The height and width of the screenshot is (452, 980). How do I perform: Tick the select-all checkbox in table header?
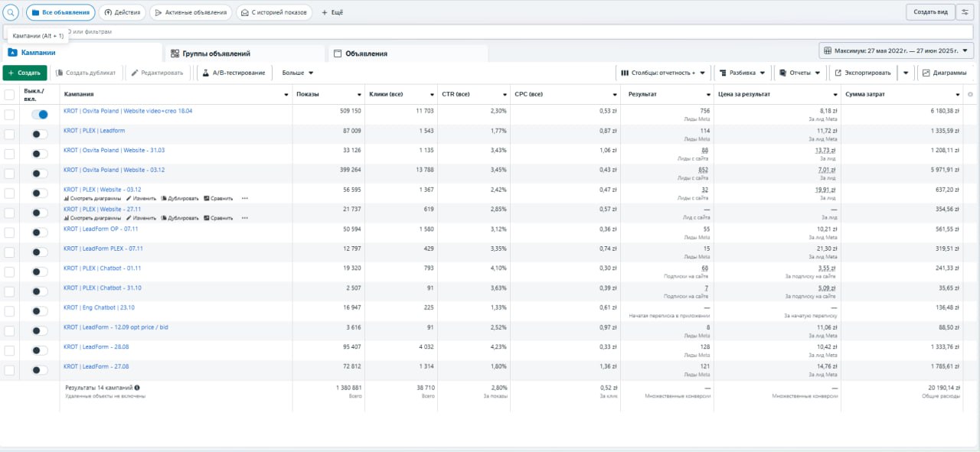9,95
